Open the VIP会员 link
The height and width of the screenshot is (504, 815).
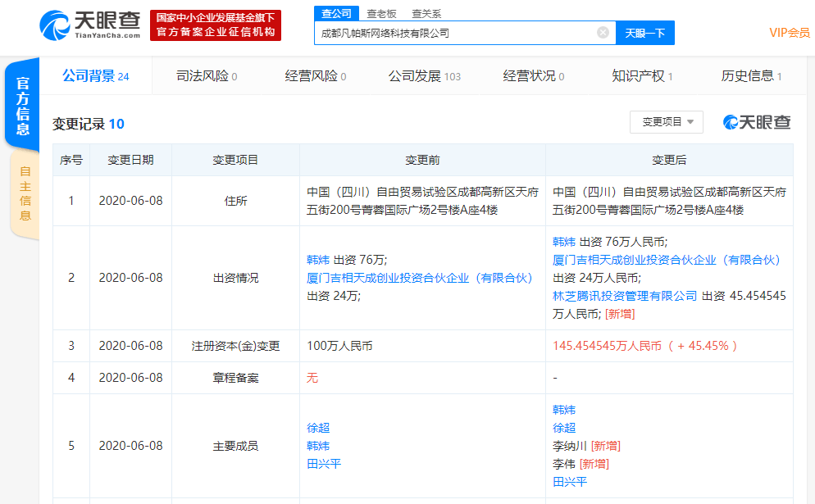(789, 33)
